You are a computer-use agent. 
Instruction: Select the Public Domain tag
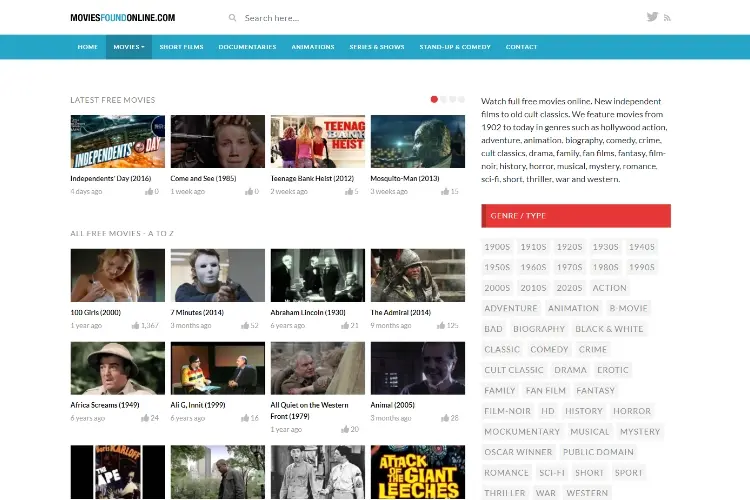coord(598,452)
